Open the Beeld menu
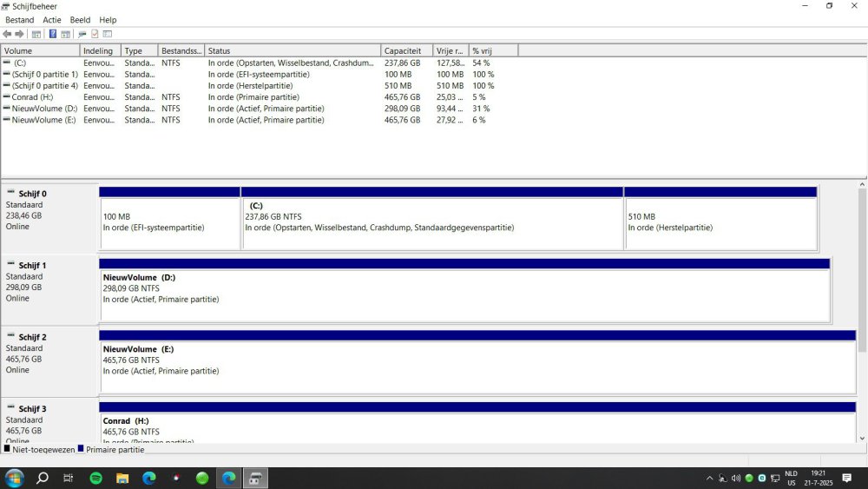Screen dimensions: 868x489 click(x=80, y=20)
